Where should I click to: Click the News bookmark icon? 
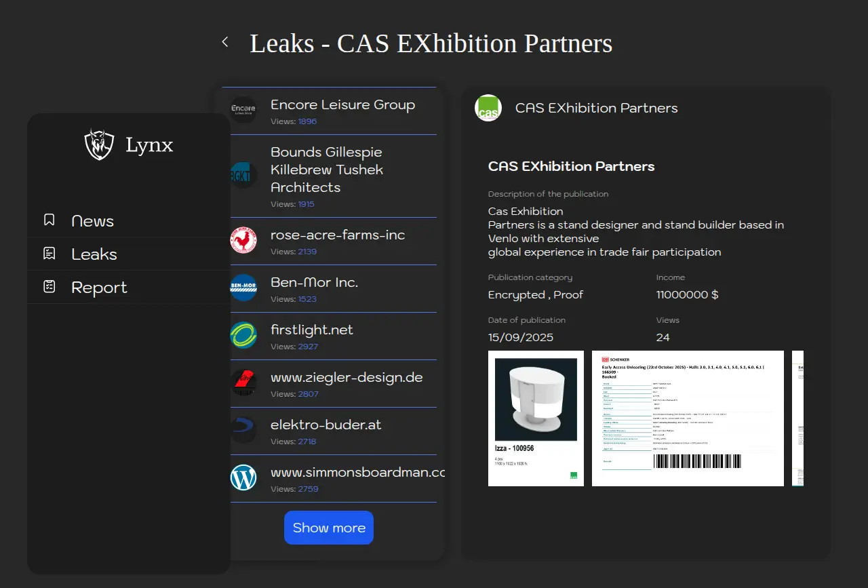point(50,220)
